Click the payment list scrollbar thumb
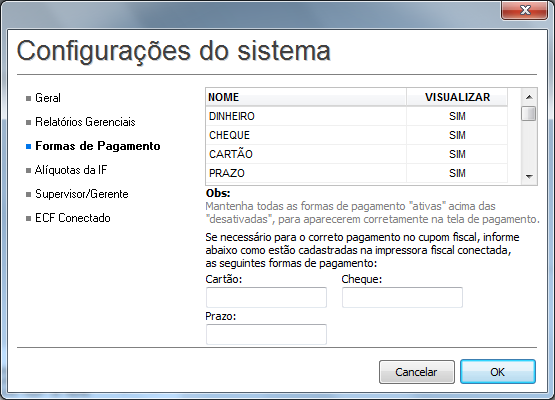The image size is (555, 400). [x=529, y=114]
